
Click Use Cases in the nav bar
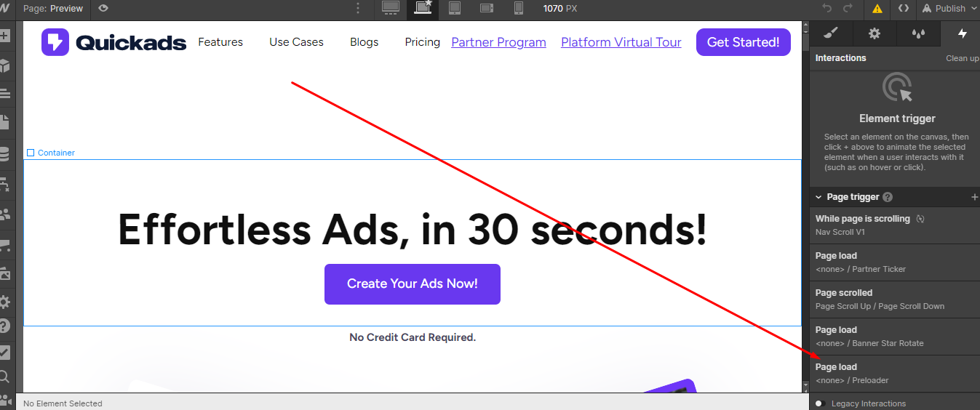(296, 42)
